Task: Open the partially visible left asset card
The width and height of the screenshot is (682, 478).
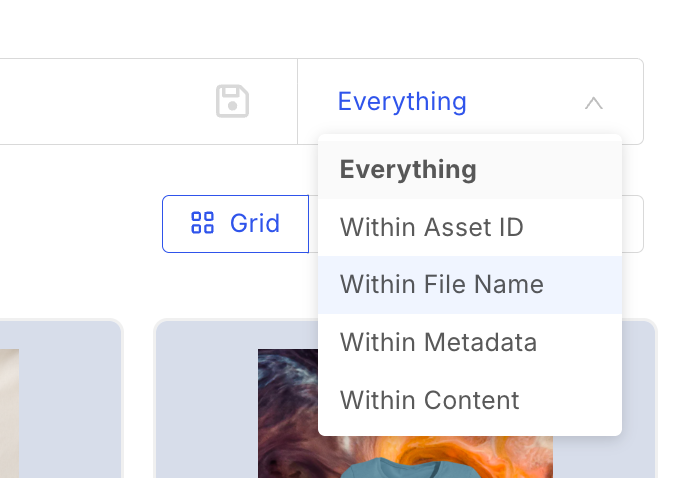Action: click(x=60, y=400)
